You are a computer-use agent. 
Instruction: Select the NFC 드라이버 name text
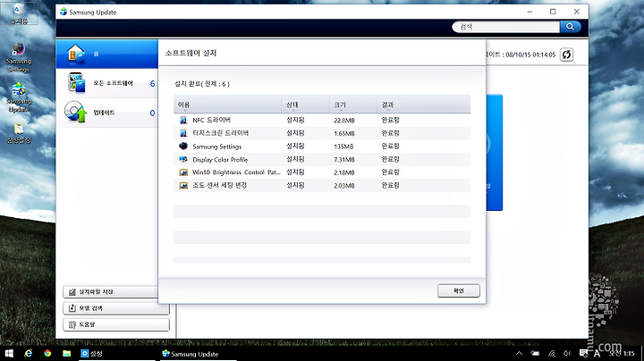[x=211, y=120]
